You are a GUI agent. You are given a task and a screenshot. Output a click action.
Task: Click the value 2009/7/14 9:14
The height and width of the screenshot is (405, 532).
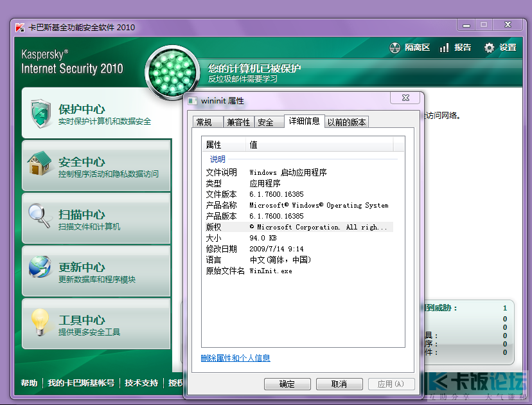pyautogui.click(x=276, y=249)
